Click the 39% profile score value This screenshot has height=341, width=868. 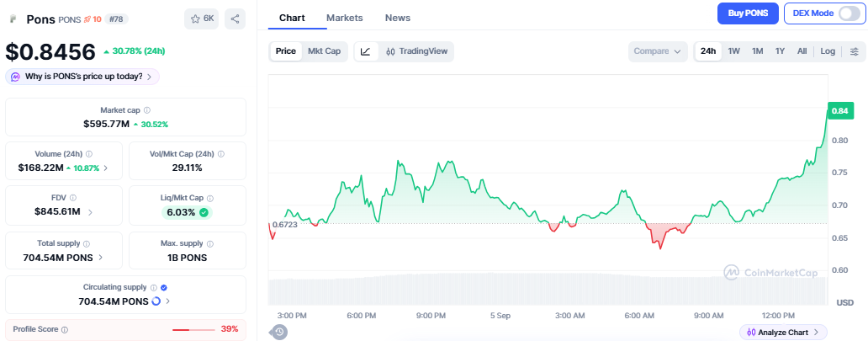click(229, 329)
